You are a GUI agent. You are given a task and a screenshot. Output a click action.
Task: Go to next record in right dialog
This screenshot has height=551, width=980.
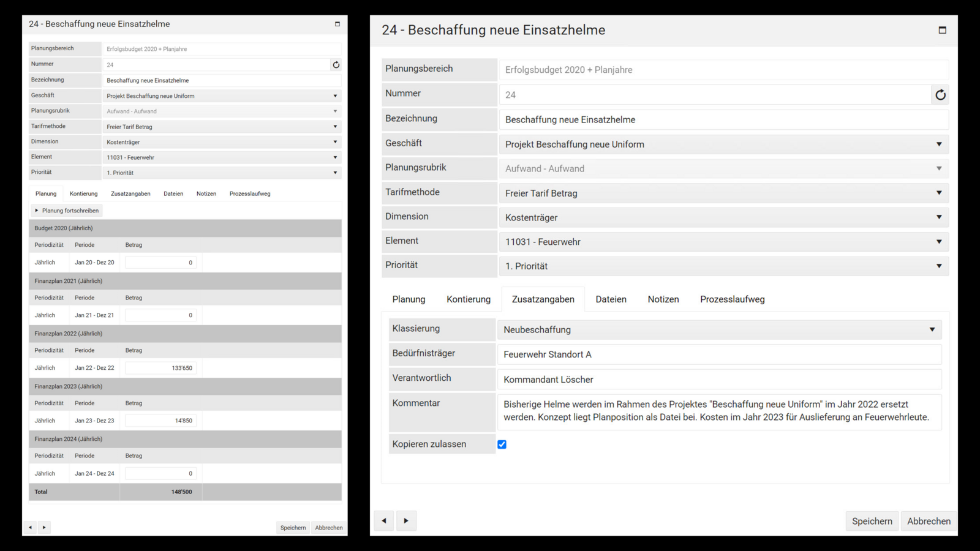(x=406, y=521)
